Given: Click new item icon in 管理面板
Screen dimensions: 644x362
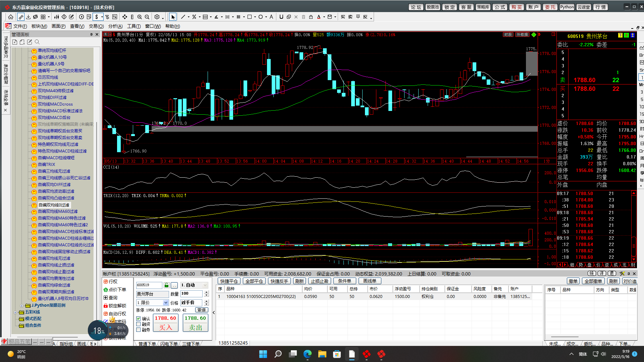Looking at the screenshot, I should click(x=15, y=42).
